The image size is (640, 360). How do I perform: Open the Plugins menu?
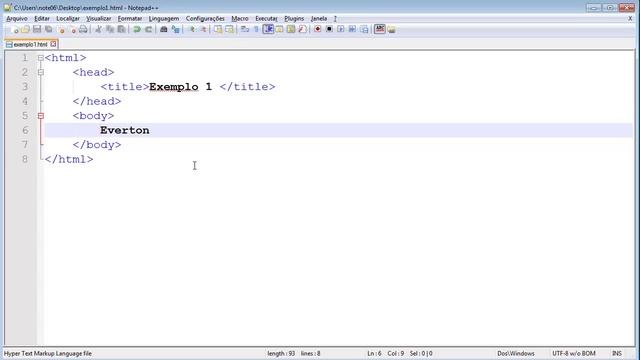(294, 19)
